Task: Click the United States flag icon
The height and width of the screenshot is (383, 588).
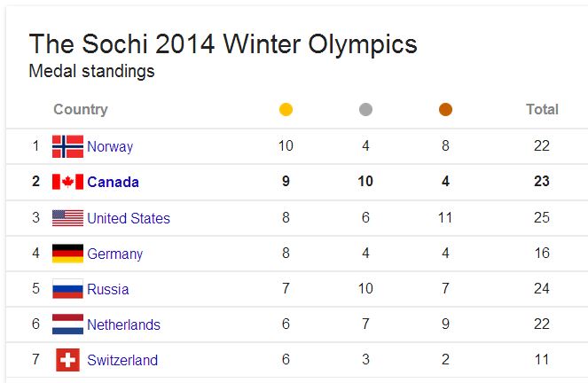Action: tap(67, 218)
